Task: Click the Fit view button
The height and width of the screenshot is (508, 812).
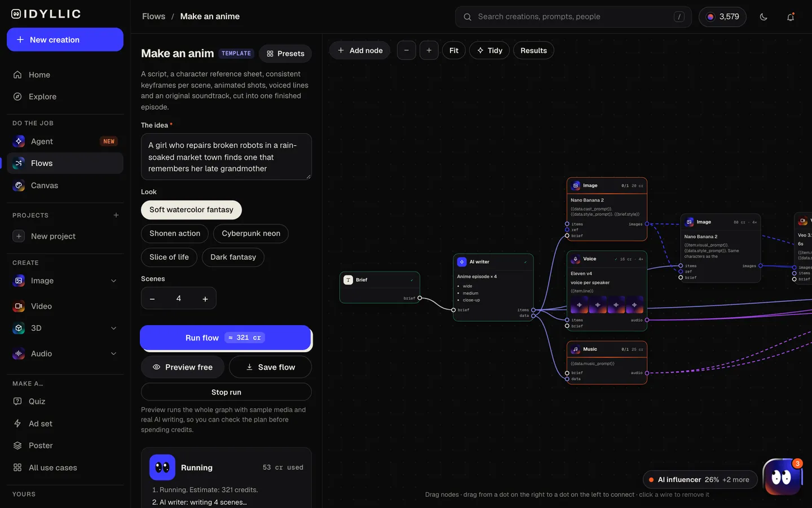Action: point(454,50)
